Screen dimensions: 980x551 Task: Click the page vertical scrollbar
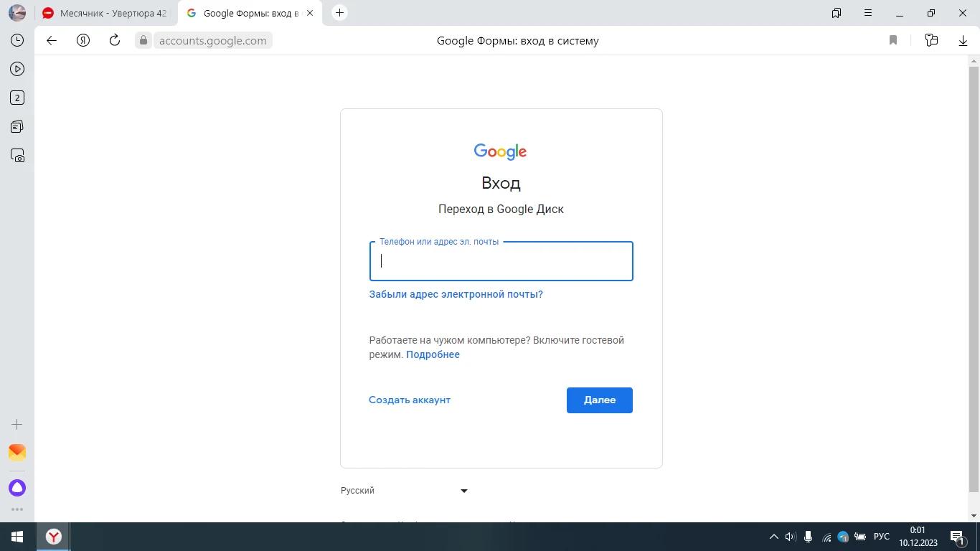[974, 280]
